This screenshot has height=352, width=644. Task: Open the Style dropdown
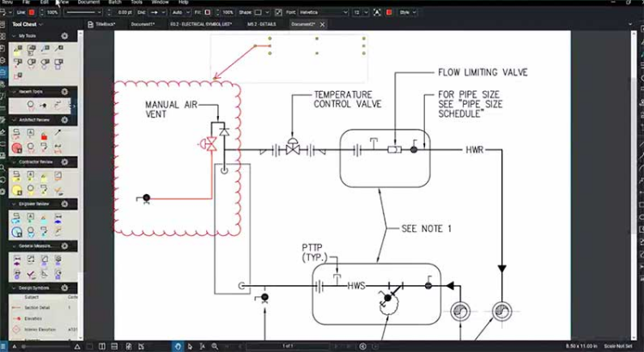coord(407,13)
